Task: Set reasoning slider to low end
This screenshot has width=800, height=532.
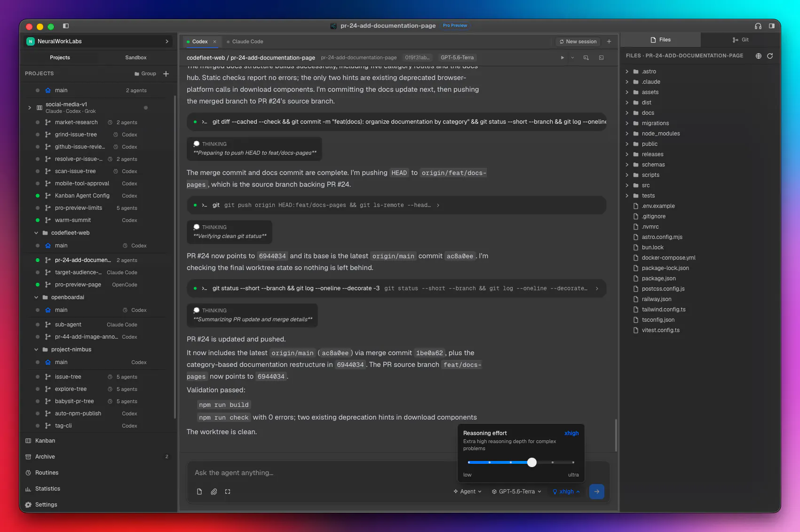Action: tap(469, 462)
